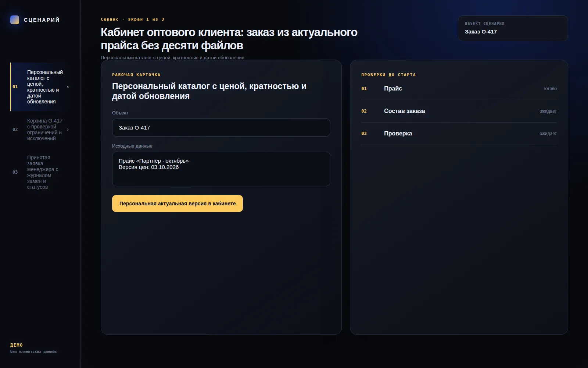Select the Проверка check row

459,134
